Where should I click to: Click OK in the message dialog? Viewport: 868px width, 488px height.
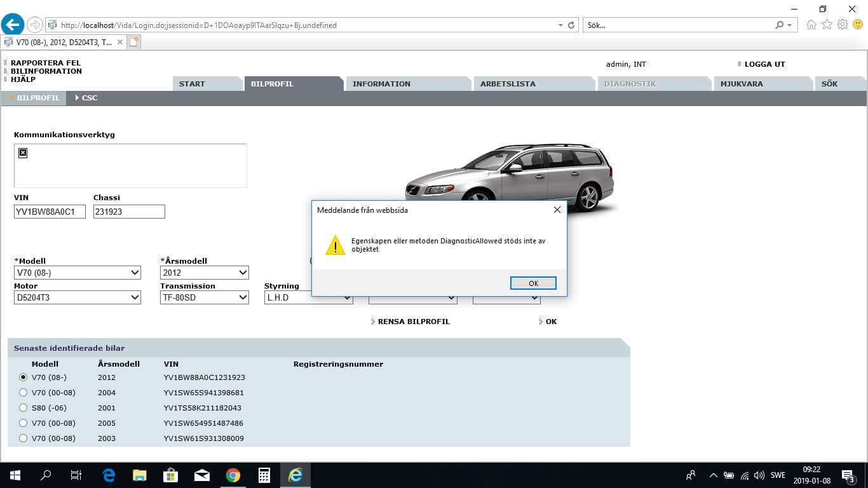click(533, 283)
